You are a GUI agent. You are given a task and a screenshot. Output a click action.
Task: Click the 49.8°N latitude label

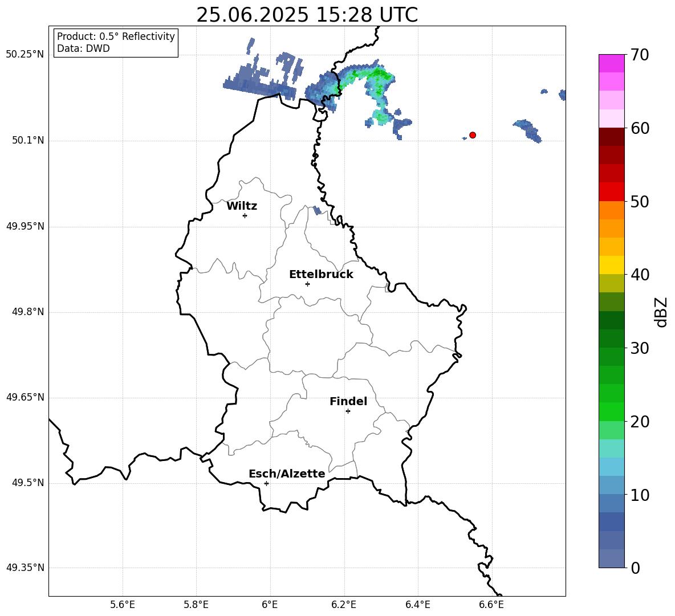[x=28, y=312]
